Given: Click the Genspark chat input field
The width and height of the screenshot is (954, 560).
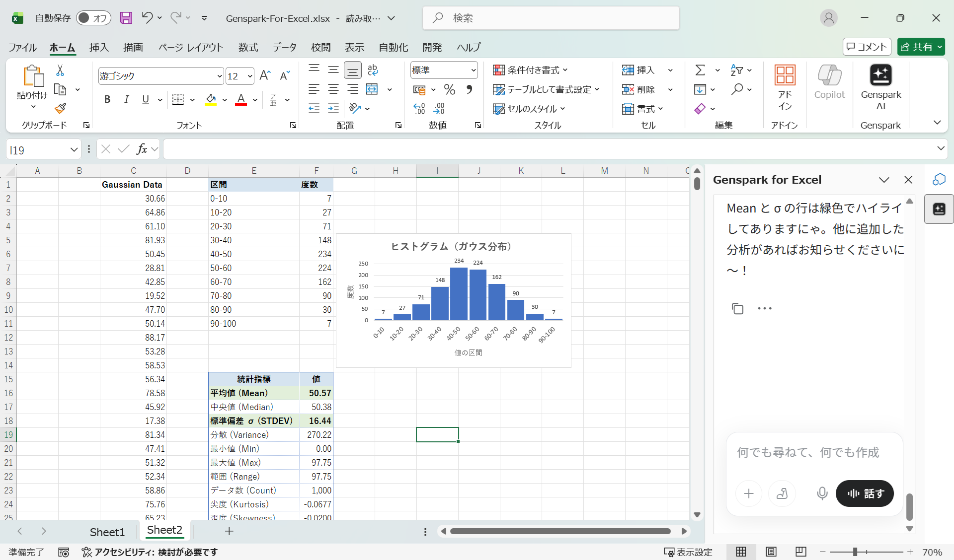Looking at the screenshot, I should 807,452.
